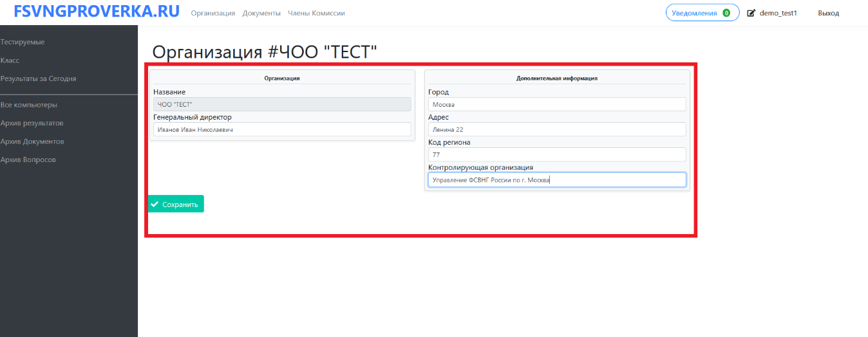
Task: Go to Документы in top navigation
Action: pos(261,13)
